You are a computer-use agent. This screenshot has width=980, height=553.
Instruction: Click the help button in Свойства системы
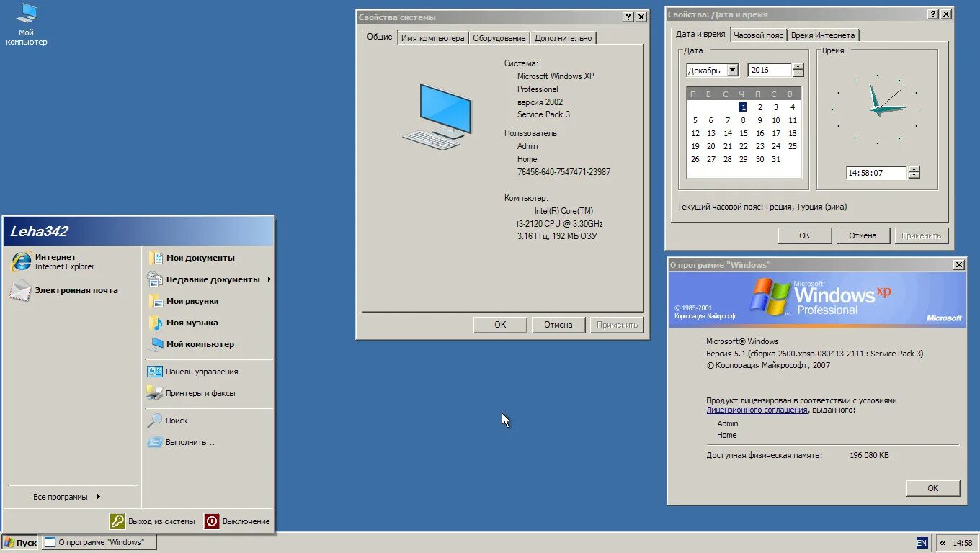click(x=628, y=17)
